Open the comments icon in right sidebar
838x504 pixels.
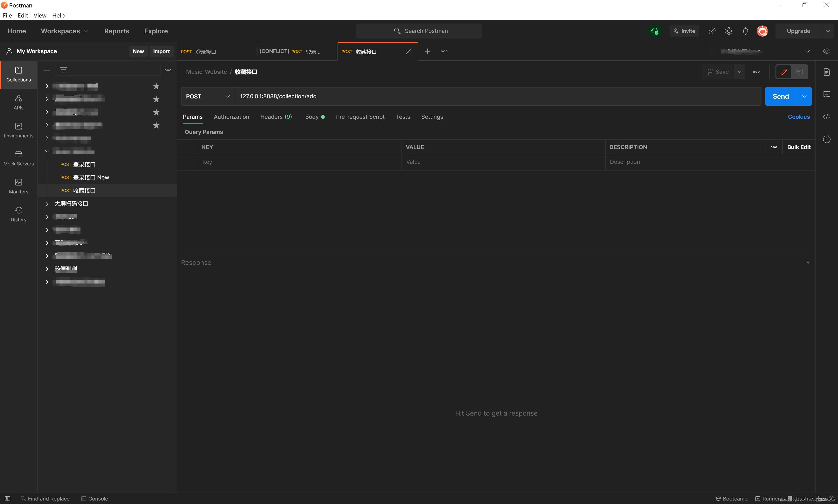(827, 94)
